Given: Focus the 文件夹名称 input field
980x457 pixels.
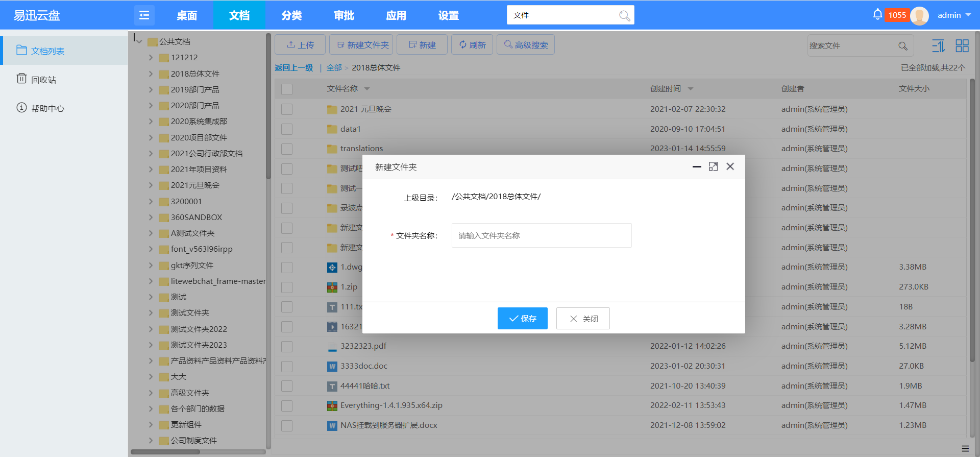Looking at the screenshot, I should [x=542, y=235].
